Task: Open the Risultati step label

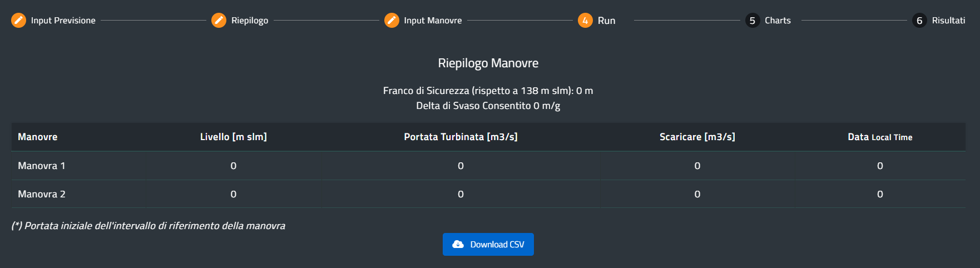Action: [x=948, y=21]
